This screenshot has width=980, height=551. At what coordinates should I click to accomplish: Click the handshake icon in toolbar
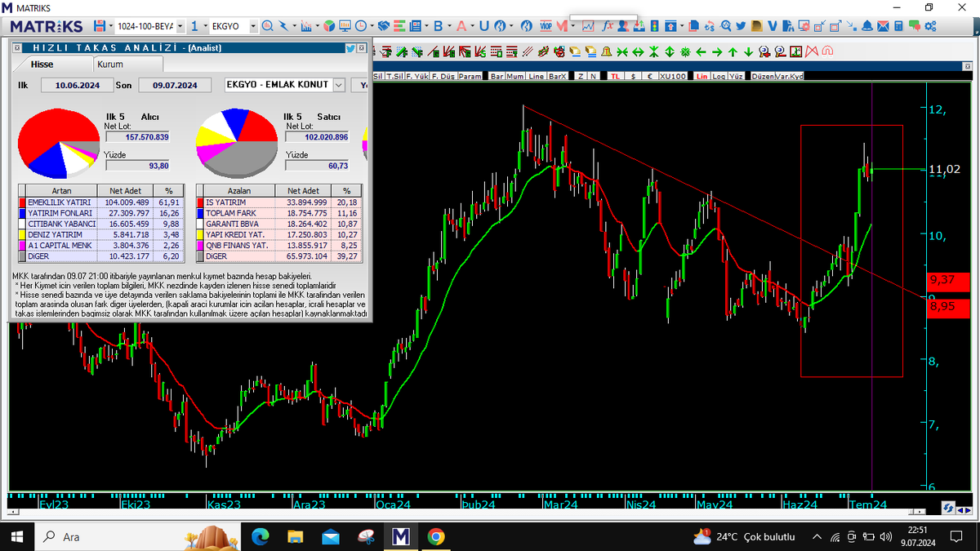(383, 26)
